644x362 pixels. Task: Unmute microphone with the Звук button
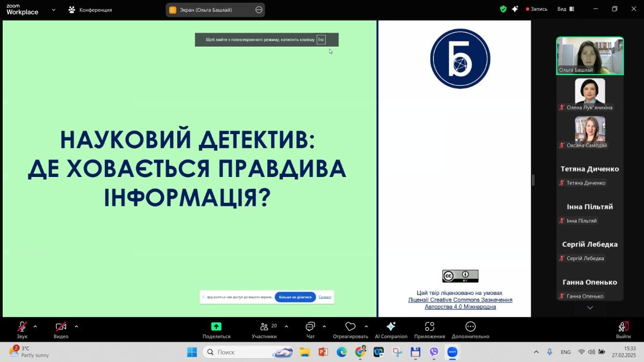tap(22, 327)
